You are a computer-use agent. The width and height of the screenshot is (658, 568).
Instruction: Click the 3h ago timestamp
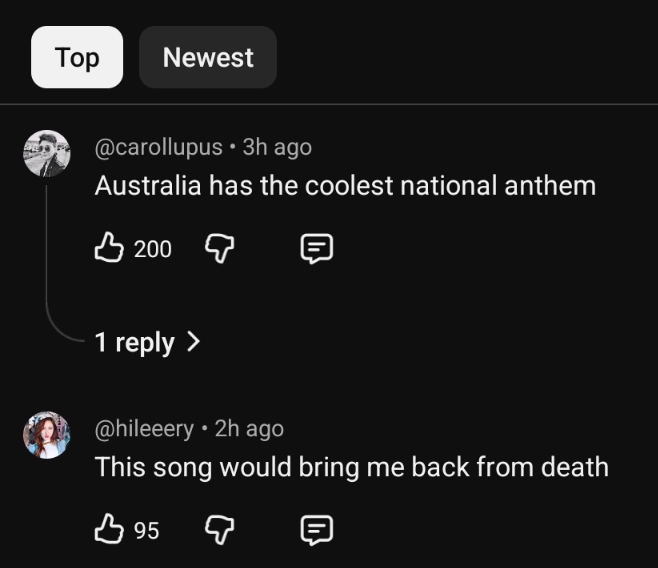click(277, 147)
